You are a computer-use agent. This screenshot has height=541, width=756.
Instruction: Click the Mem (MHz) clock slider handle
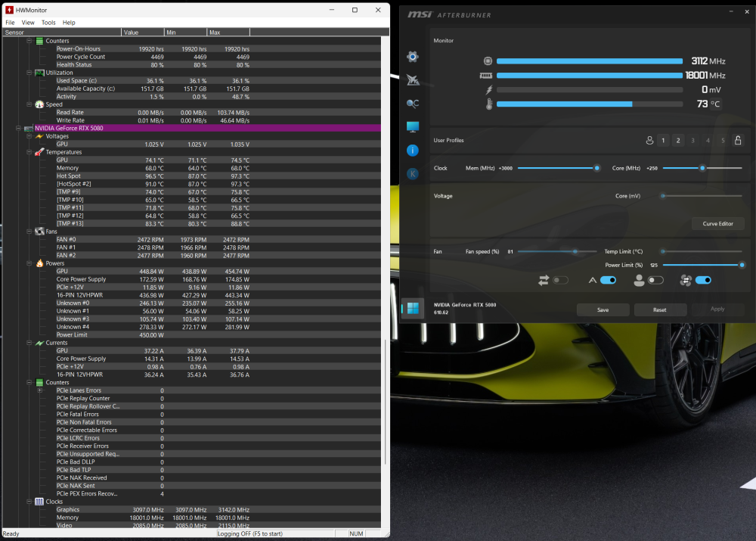597,169
